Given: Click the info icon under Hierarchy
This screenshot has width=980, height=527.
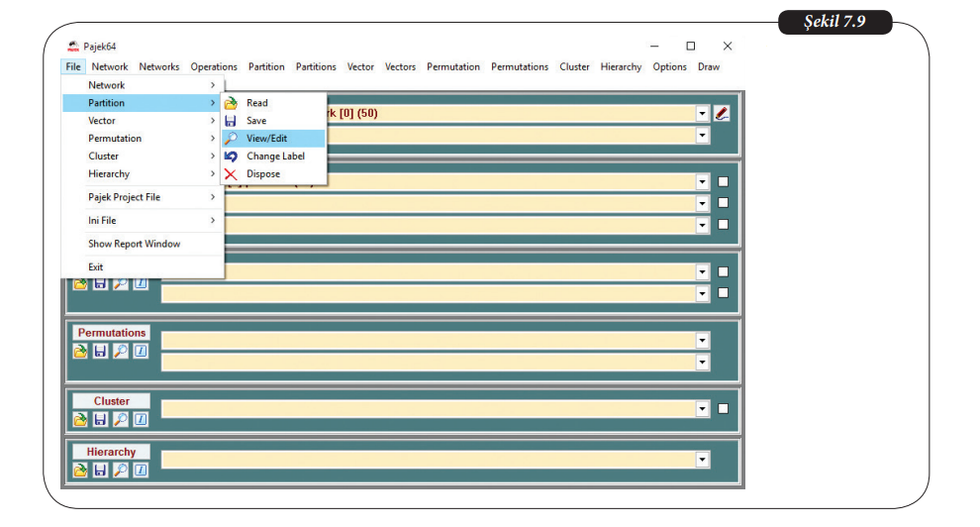Looking at the screenshot, I should (140, 470).
